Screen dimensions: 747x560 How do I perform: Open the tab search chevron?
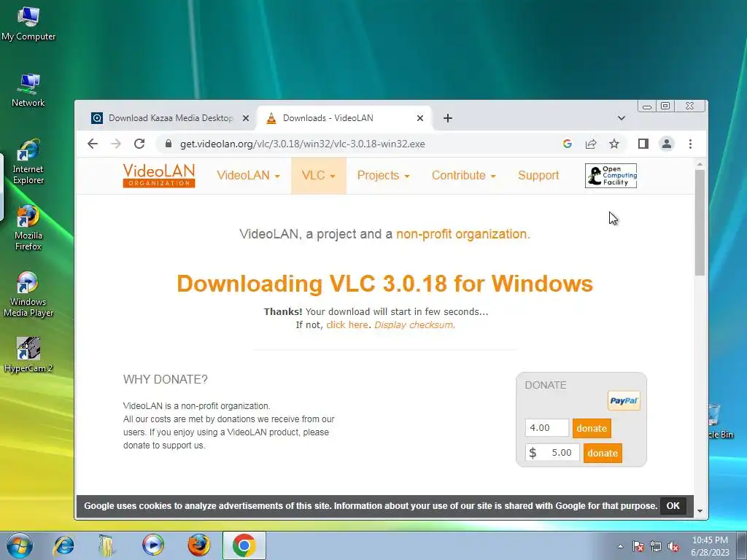(x=622, y=118)
